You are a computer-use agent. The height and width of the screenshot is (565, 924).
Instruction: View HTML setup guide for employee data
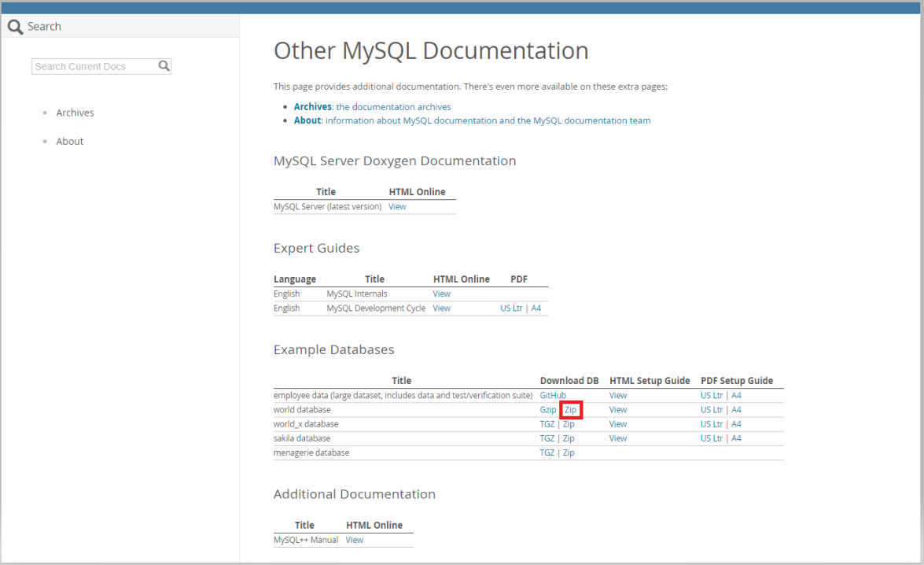coord(618,396)
